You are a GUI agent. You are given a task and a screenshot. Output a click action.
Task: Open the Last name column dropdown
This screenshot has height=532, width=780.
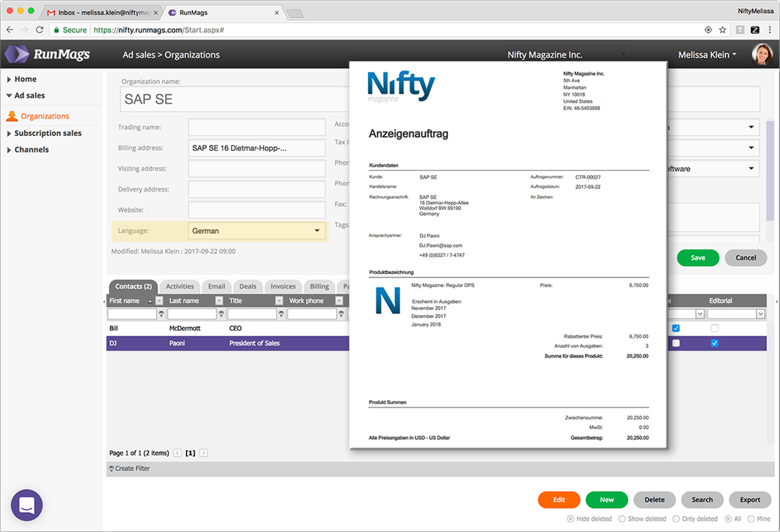pyautogui.click(x=219, y=301)
